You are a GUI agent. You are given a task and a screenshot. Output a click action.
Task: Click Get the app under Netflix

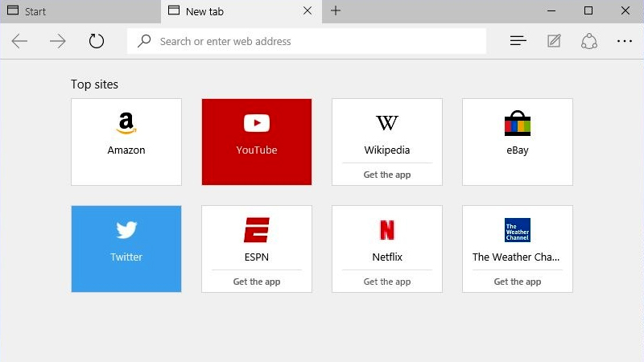(x=387, y=282)
